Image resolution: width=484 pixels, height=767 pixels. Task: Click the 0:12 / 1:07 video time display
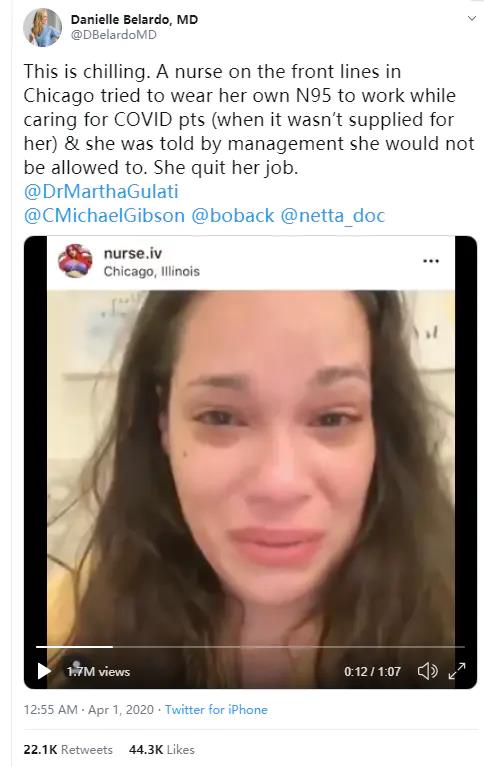pyautogui.click(x=372, y=671)
